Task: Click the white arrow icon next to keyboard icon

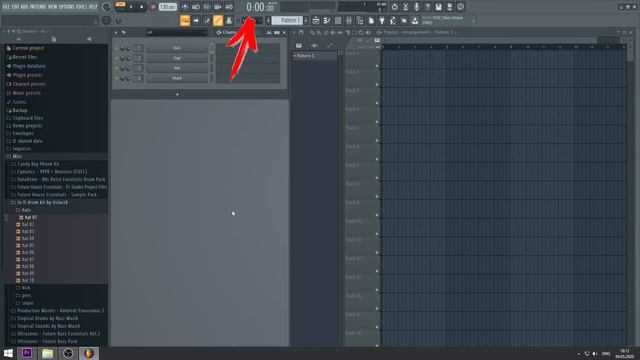Action: (196, 20)
